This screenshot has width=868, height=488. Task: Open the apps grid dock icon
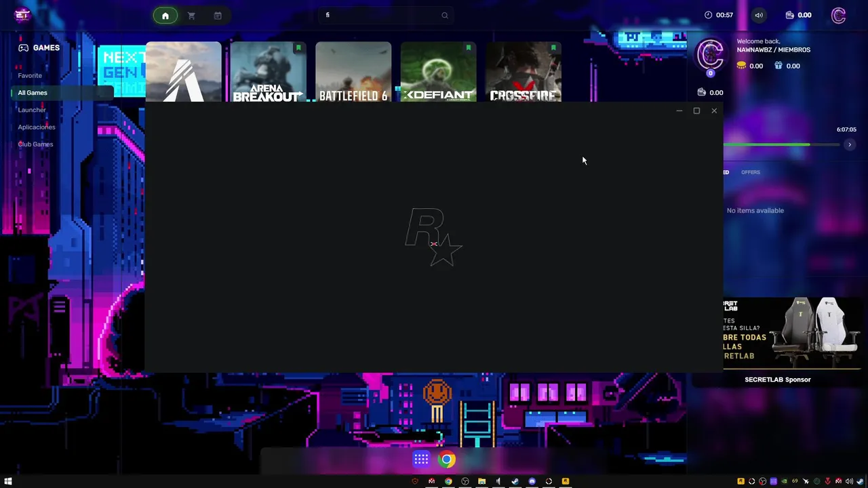tap(421, 460)
